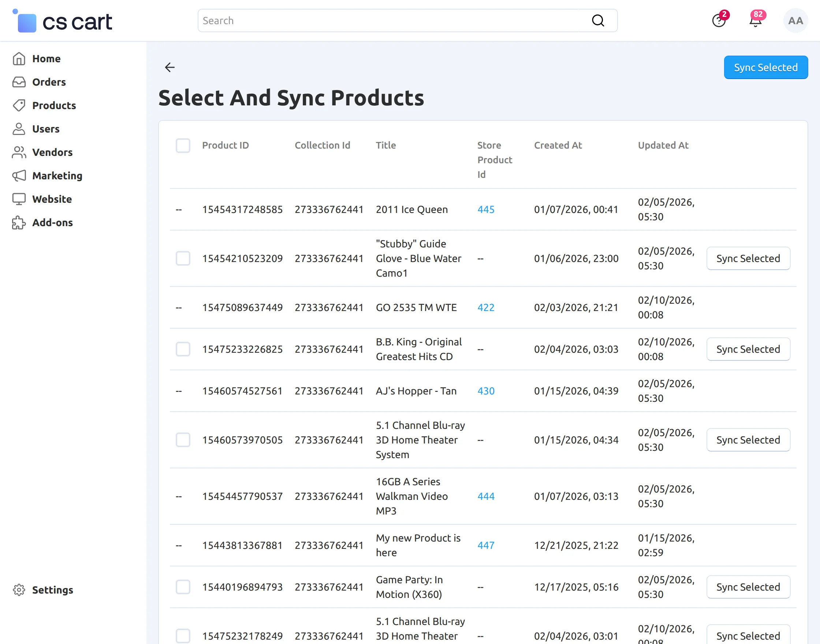The image size is (820, 644).
Task: Check the box for B.B. King Greatest Hits CD
Action: 183,349
